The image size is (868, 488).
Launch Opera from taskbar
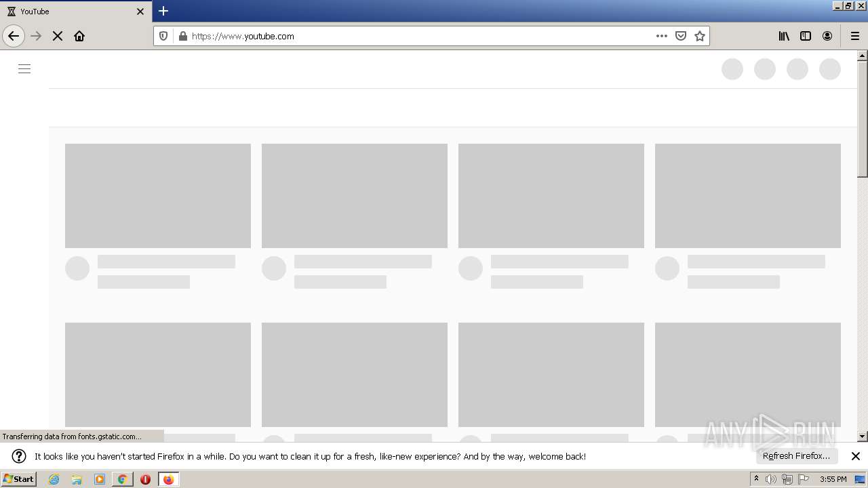tap(145, 479)
